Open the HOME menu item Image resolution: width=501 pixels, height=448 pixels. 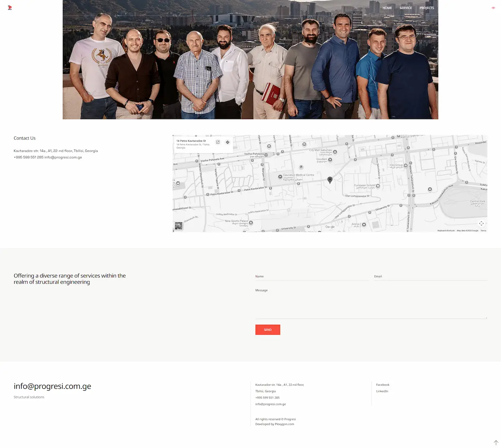(x=387, y=8)
